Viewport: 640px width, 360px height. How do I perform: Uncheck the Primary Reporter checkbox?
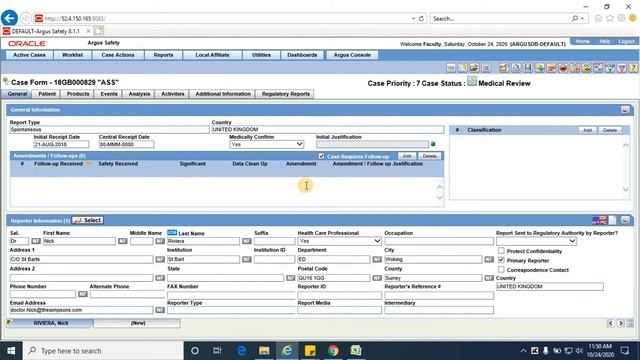tap(501, 260)
